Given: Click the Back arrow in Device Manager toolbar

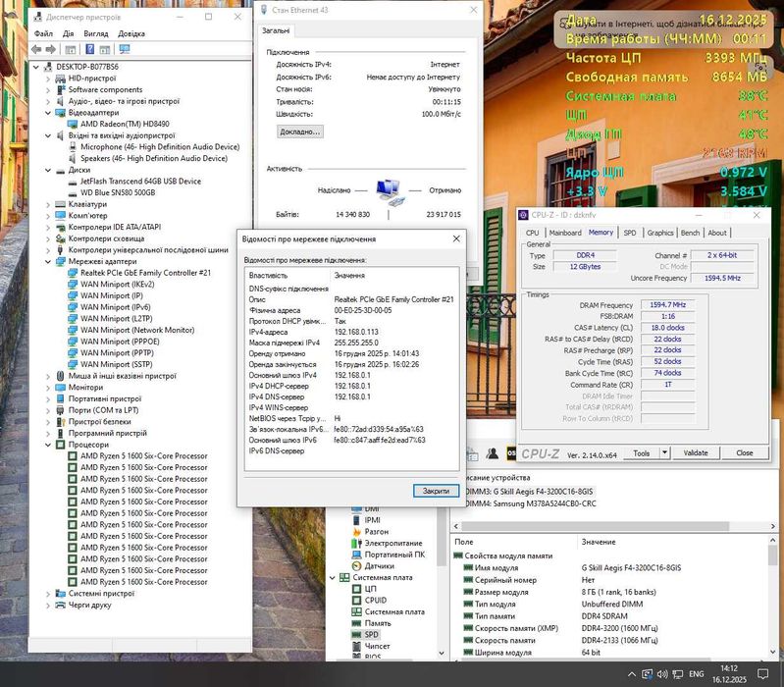Looking at the screenshot, I should [x=36, y=49].
